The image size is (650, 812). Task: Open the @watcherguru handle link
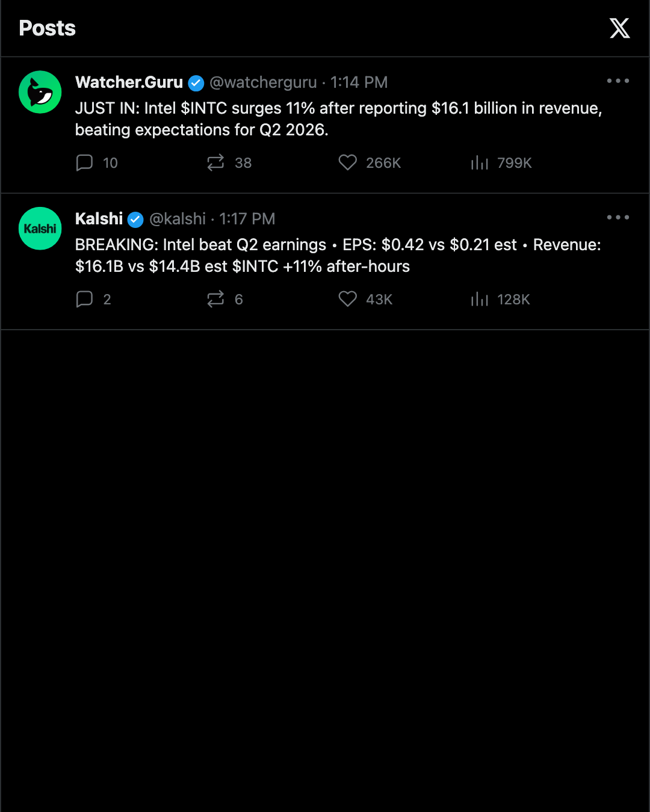(263, 82)
